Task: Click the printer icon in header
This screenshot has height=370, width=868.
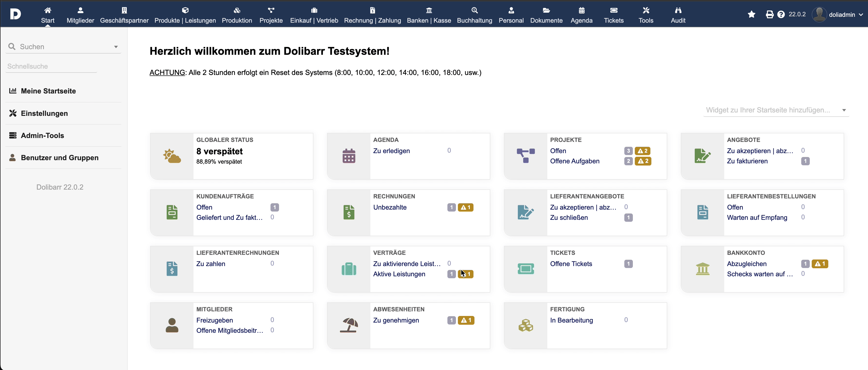Action: 770,14
